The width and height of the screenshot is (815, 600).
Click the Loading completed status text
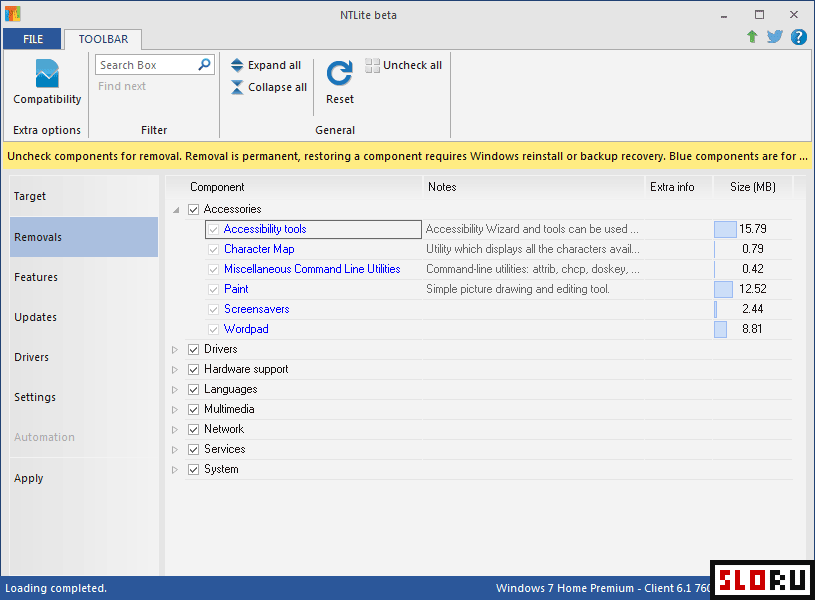click(x=56, y=588)
